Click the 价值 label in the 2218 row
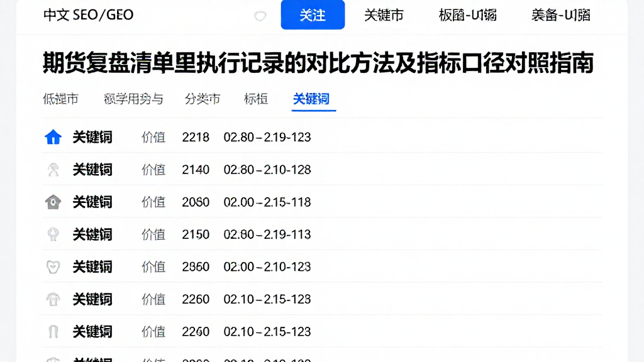 tap(153, 137)
